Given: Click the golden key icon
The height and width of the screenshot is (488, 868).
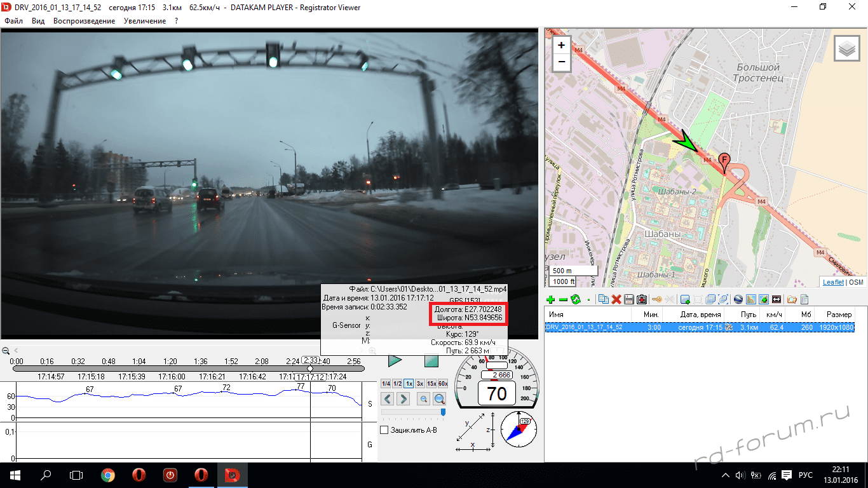Looking at the screenshot, I should [657, 299].
